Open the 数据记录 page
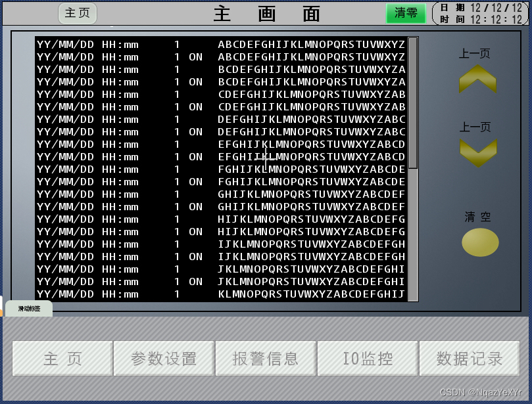Viewport: 532px width, 404px height. tap(470, 358)
